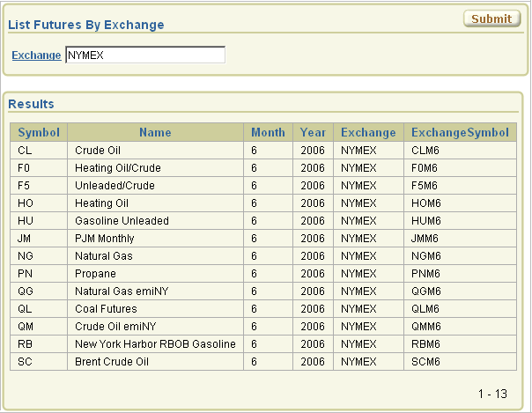Select the QM symbol cell
The height and width of the screenshot is (413, 532).
(x=39, y=327)
